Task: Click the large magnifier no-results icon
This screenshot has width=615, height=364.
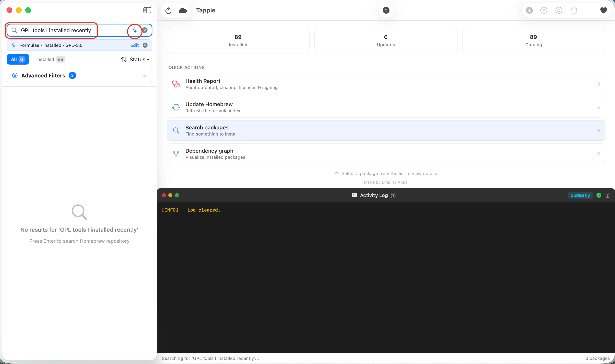Action: click(79, 212)
